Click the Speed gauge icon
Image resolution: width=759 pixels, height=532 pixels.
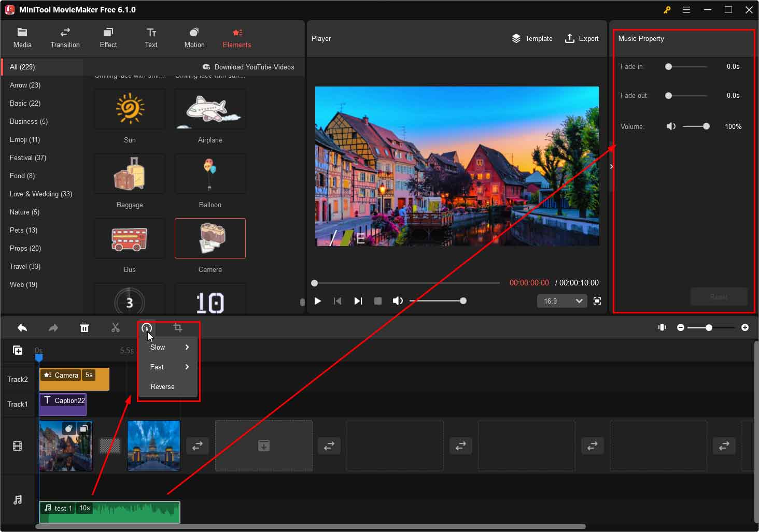tap(147, 327)
